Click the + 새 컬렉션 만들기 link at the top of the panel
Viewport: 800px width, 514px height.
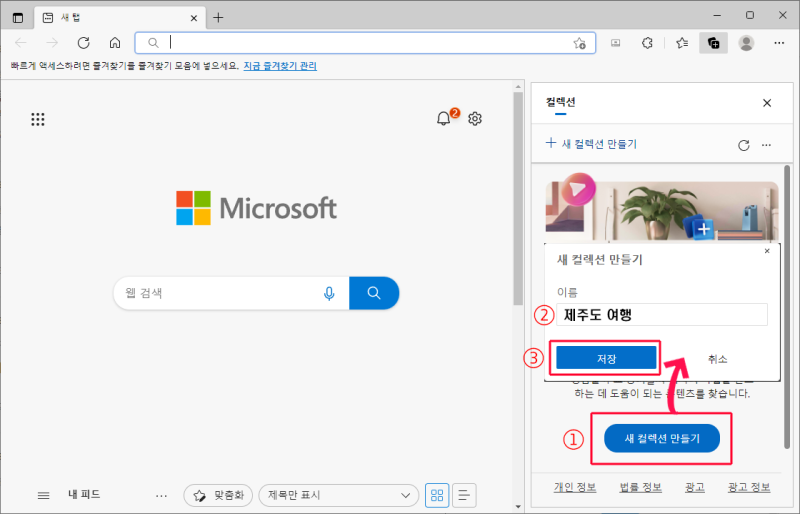(x=591, y=144)
